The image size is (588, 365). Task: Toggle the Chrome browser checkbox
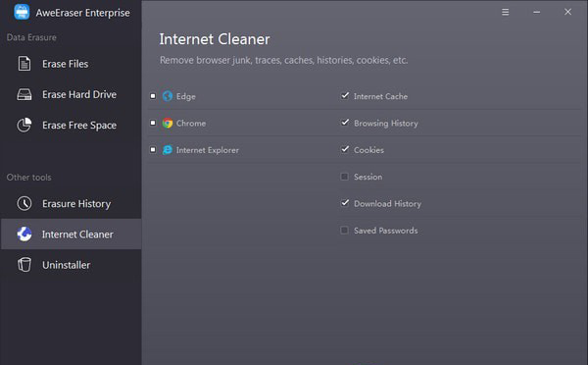[153, 123]
